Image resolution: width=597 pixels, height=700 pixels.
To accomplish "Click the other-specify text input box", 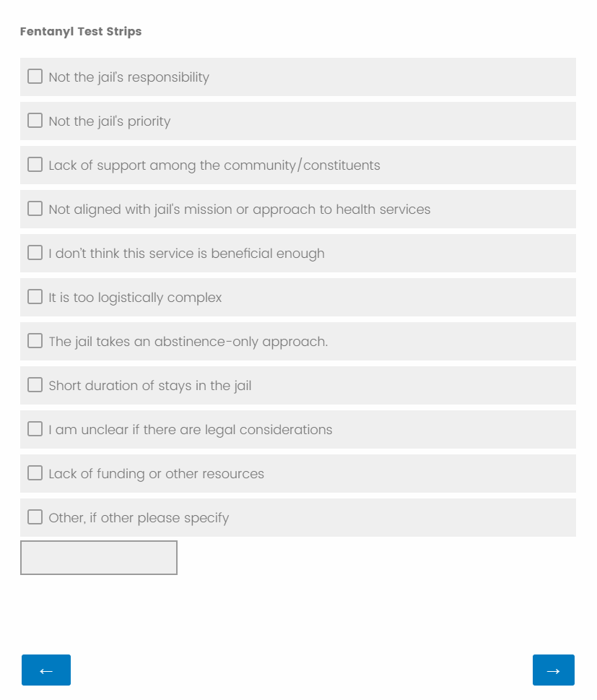I will pos(99,558).
